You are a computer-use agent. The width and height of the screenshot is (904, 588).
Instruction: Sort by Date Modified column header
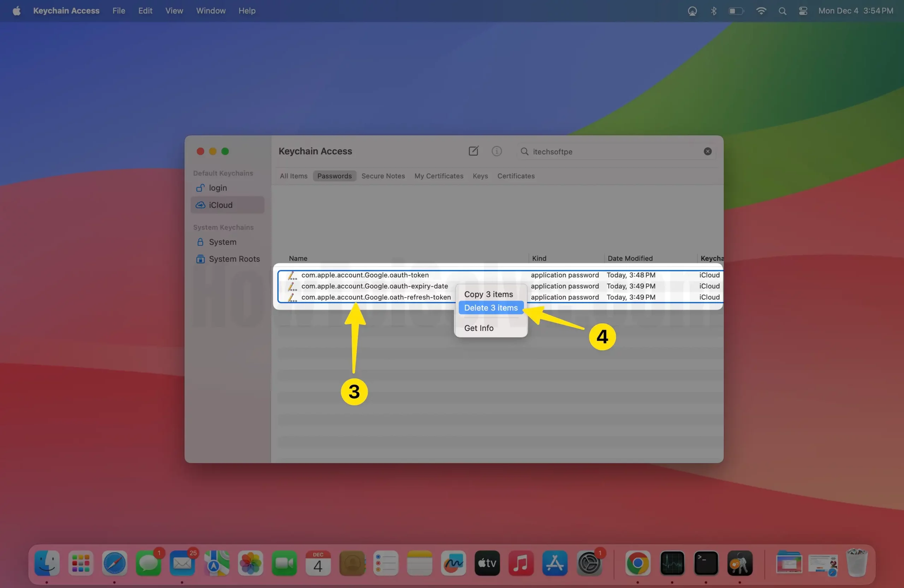point(630,258)
